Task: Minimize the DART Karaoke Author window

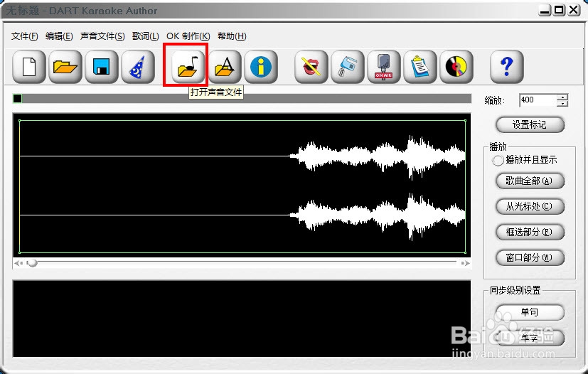Action: (x=545, y=10)
